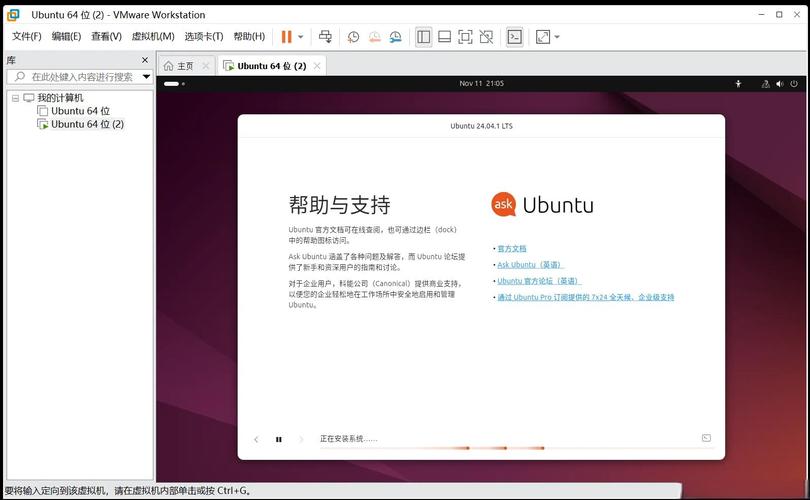The image size is (810, 500).
Task: Open the 编辑(E) menu
Action: point(66,36)
